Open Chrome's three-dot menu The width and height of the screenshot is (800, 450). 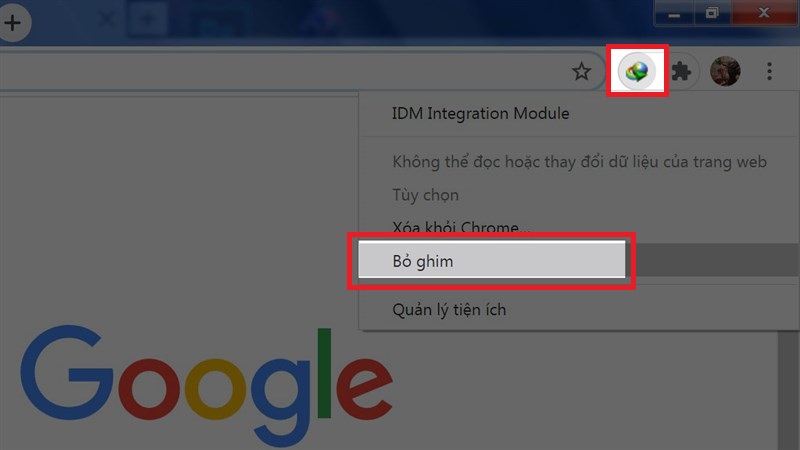[769, 71]
